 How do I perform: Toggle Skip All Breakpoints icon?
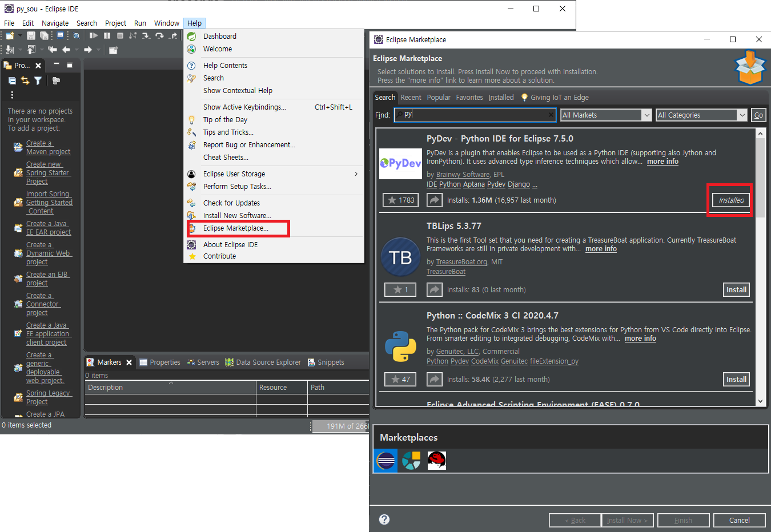tap(76, 35)
